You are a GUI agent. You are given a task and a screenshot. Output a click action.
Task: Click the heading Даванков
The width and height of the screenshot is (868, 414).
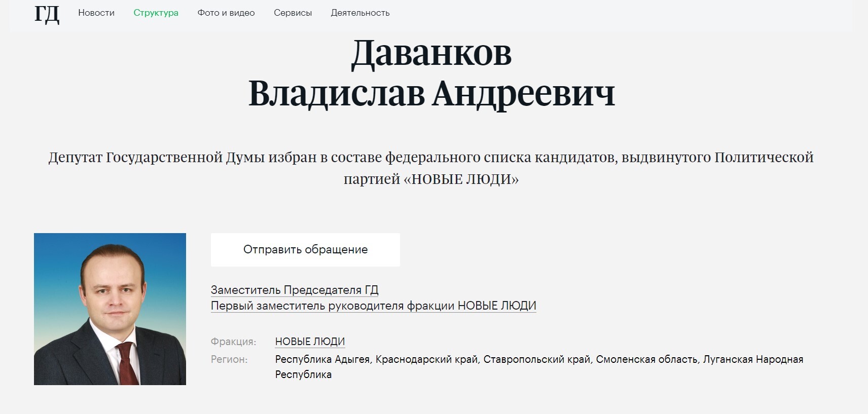pyautogui.click(x=431, y=53)
